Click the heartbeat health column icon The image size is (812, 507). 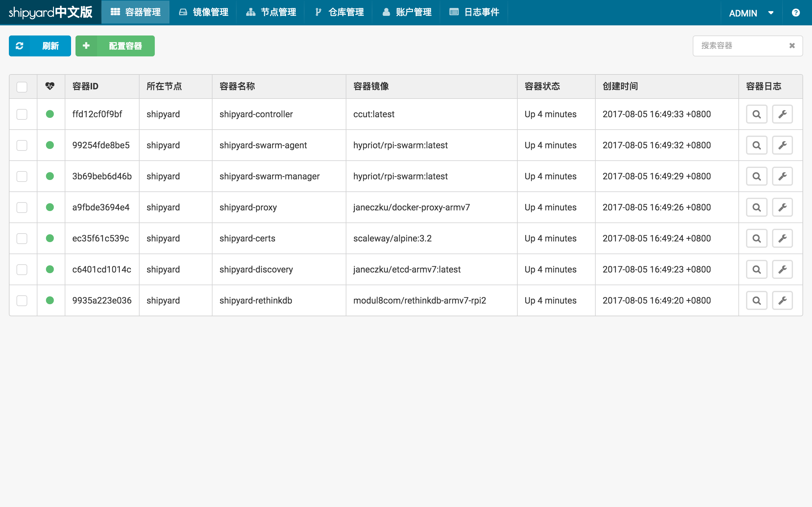(50, 86)
